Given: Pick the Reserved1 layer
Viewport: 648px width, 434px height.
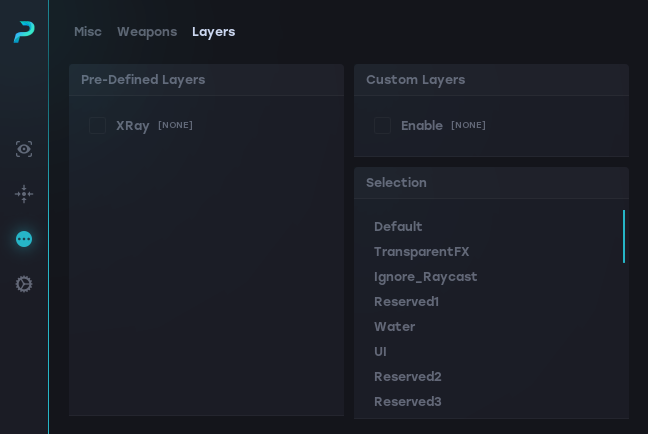Looking at the screenshot, I should coord(406,302).
